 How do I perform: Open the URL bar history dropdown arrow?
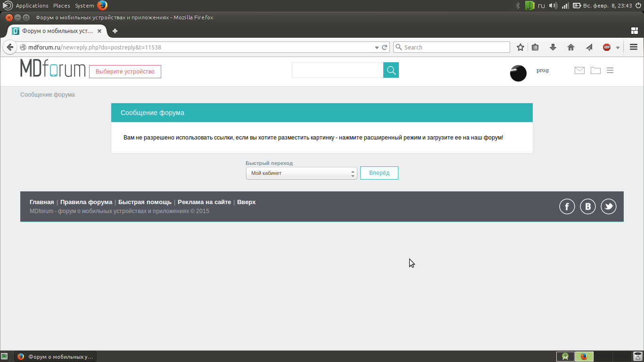(x=377, y=48)
